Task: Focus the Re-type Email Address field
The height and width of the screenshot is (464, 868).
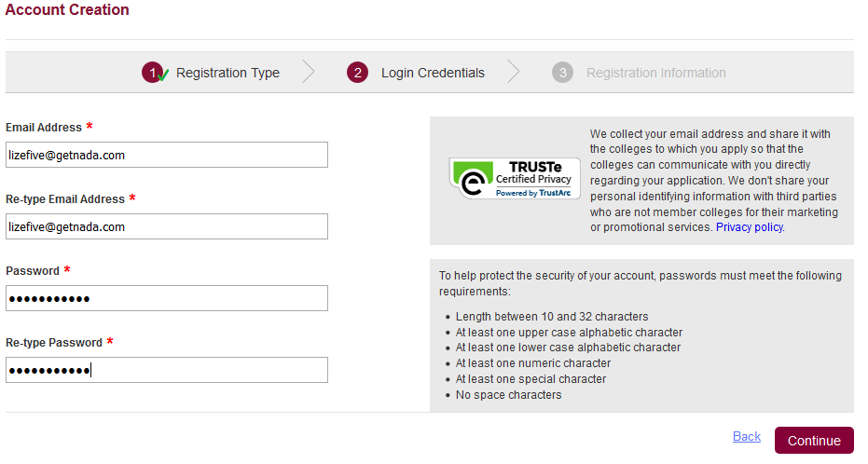Action: click(167, 226)
